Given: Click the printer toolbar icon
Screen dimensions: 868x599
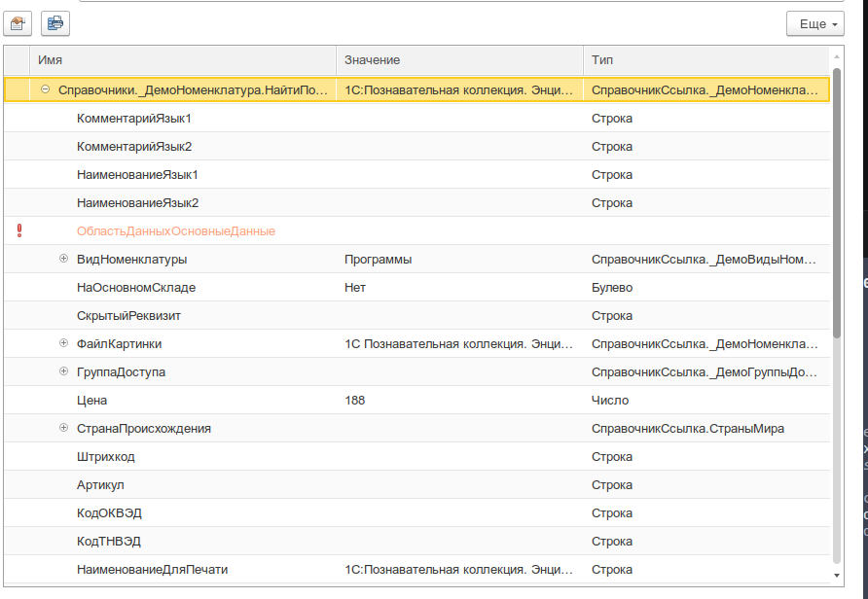Looking at the screenshot, I should (x=55, y=23).
